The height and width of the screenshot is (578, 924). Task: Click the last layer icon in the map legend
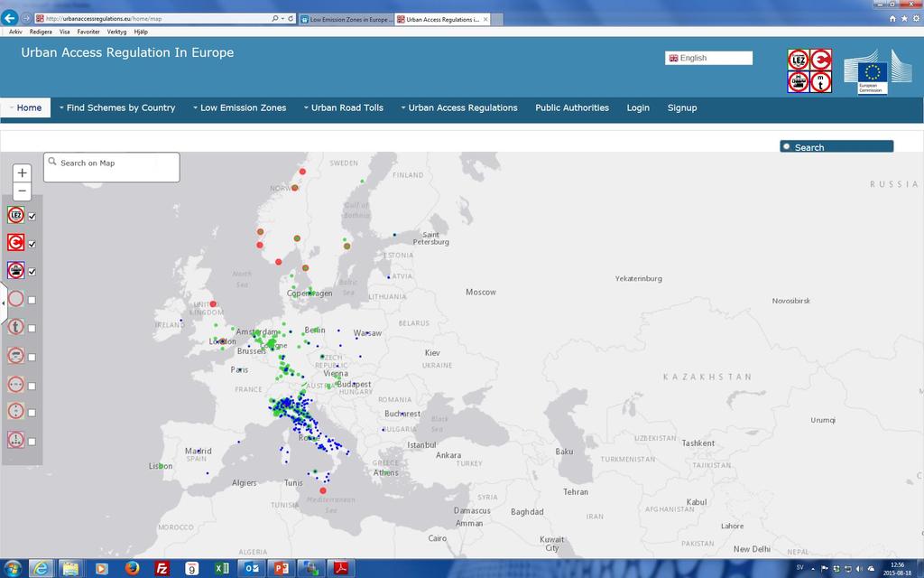pos(16,440)
